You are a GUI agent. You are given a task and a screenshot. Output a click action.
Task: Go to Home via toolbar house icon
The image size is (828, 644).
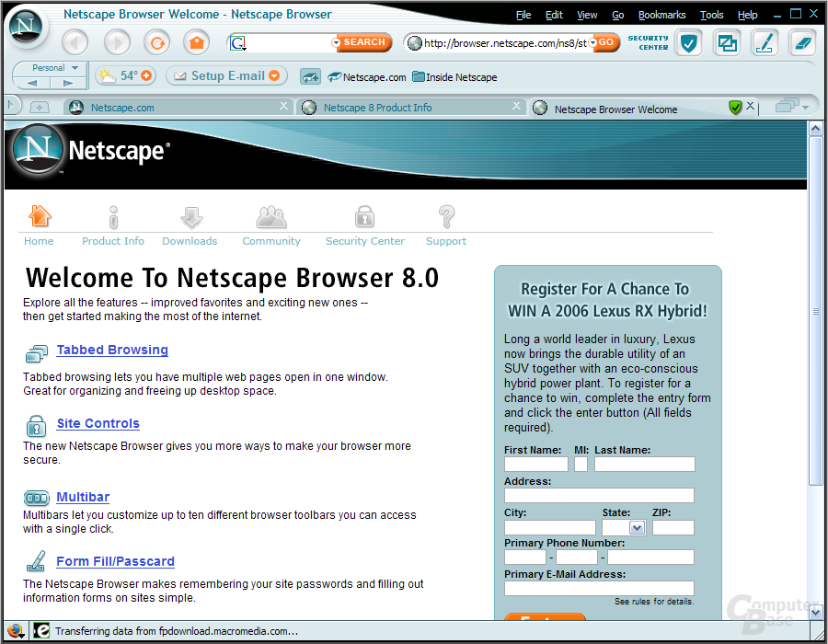(x=197, y=42)
